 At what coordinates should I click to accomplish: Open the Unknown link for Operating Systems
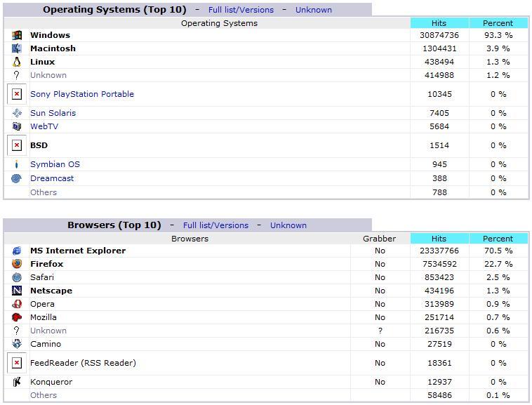tap(314, 10)
